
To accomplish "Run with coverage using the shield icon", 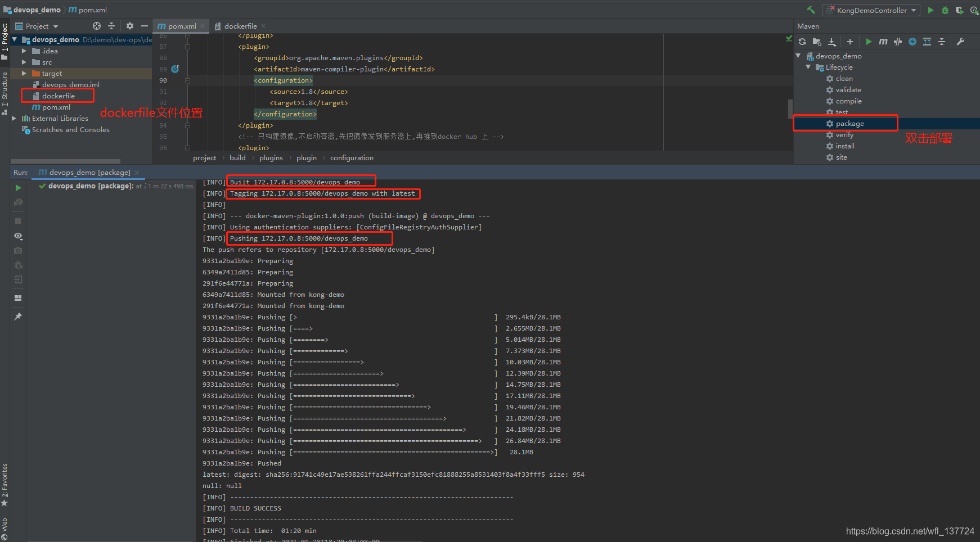I will click(x=959, y=10).
